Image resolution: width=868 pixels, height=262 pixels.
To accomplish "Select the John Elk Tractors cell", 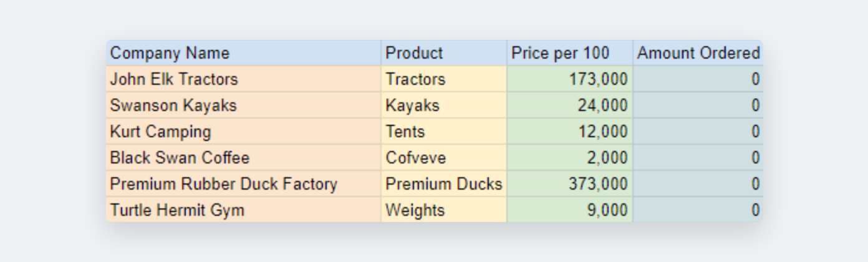I will (x=243, y=79).
